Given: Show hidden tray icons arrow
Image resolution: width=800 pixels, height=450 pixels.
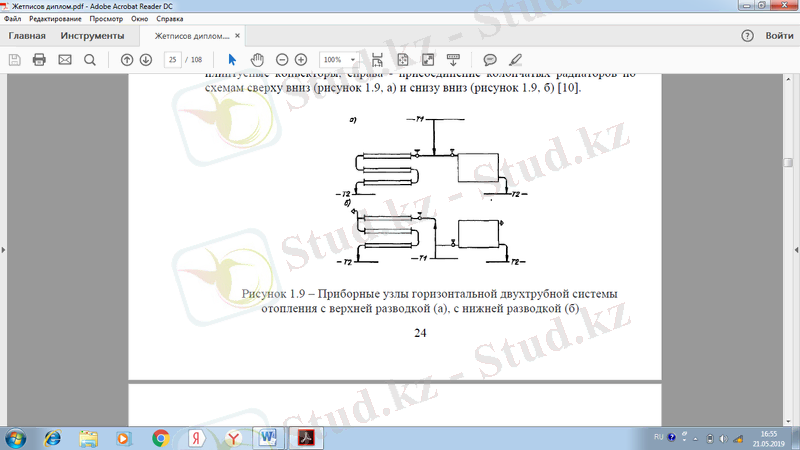Looking at the screenshot, I should (695, 439).
